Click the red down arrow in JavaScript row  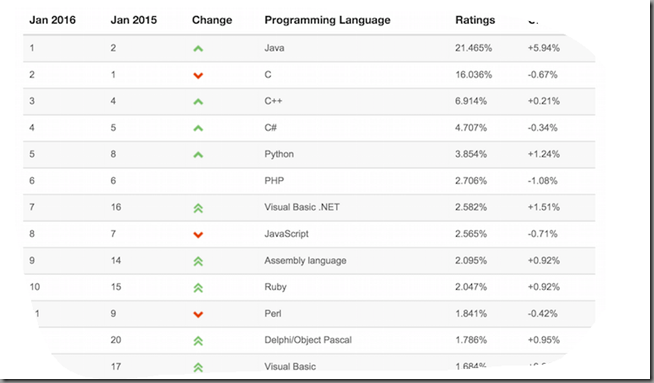[198, 235]
